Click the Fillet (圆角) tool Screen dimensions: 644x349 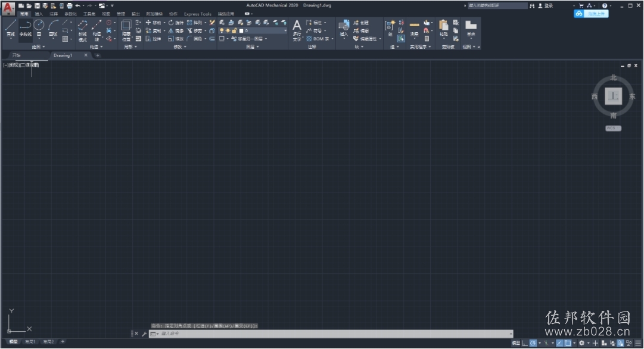pyautogui.click(x=195, y=39)
